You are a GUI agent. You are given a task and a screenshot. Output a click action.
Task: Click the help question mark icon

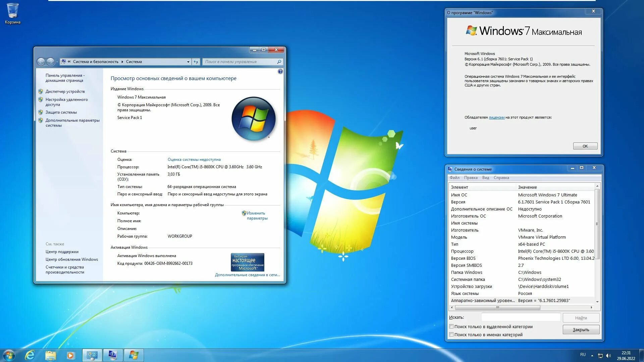tap(280, 71)
